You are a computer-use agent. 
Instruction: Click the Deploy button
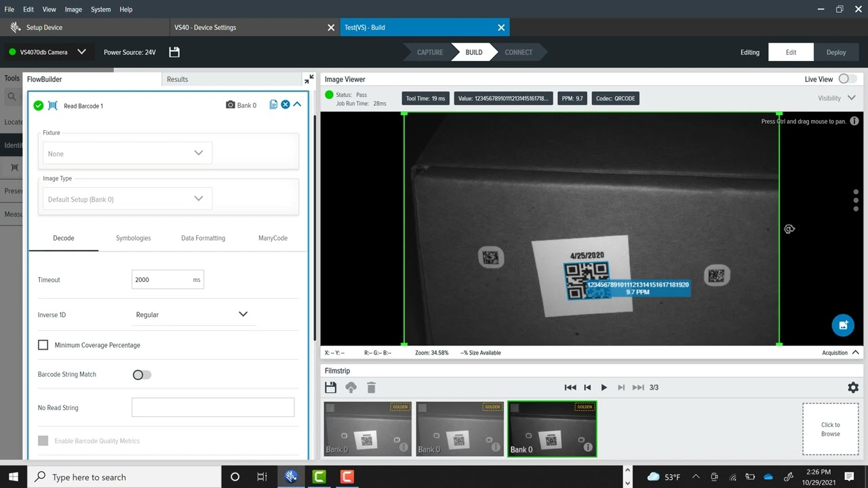[836, 52]
